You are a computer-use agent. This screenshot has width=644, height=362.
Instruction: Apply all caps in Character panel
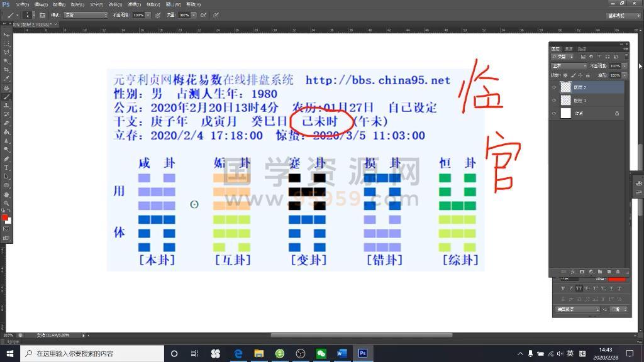pos(579,288)
